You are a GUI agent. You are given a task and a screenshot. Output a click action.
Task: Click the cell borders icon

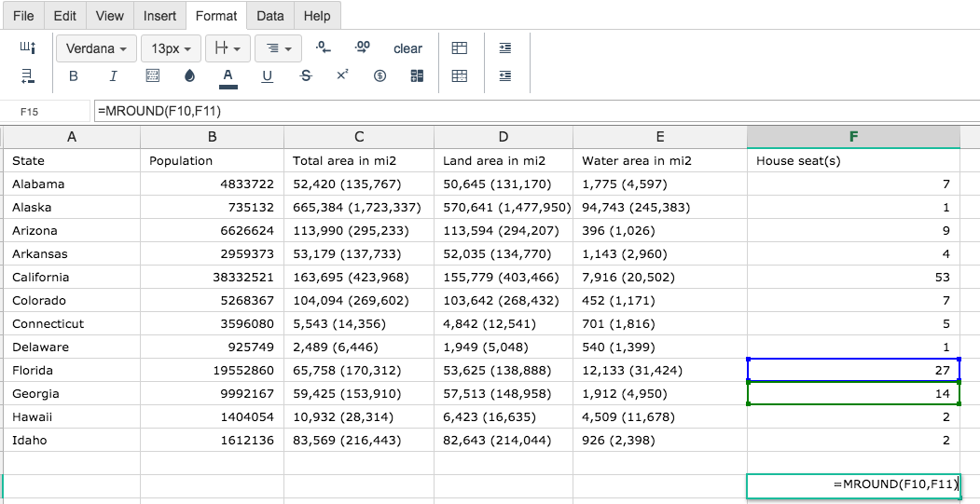[x=152, y=76]
